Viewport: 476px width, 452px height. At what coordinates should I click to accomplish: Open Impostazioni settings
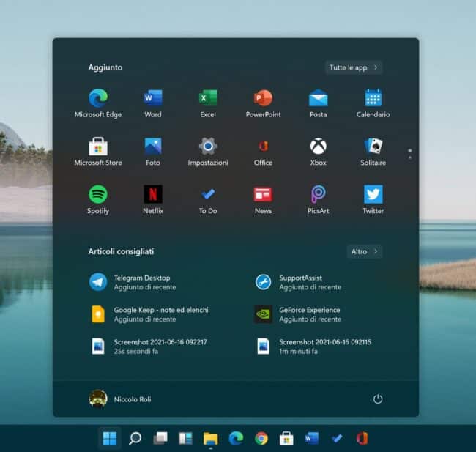(208, 151)
